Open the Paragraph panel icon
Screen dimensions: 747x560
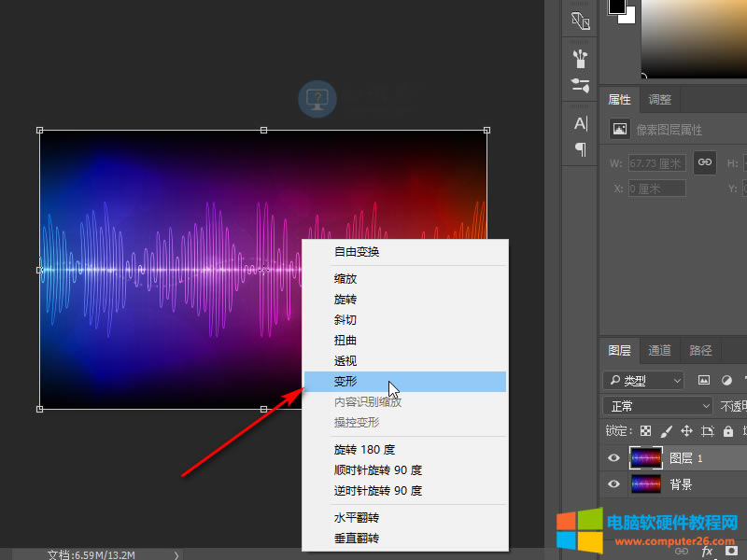pyautogui.click(x=580, y=149)
